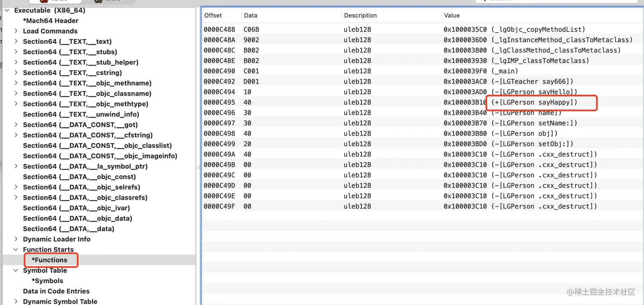
Task: Select the *Mach64 Header item
Action: 51,20
